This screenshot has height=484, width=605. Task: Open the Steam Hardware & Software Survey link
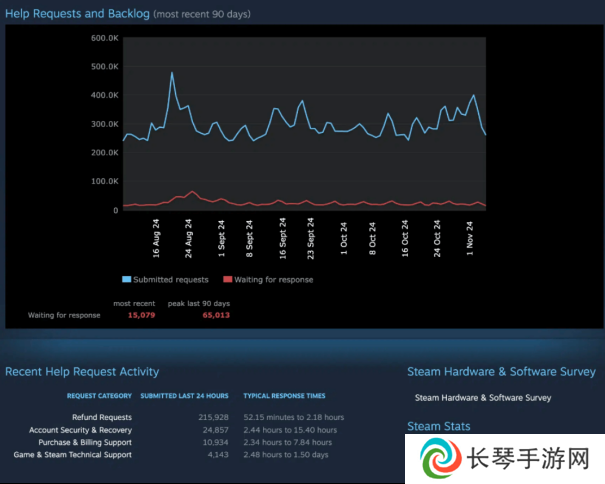coord(483,398)
